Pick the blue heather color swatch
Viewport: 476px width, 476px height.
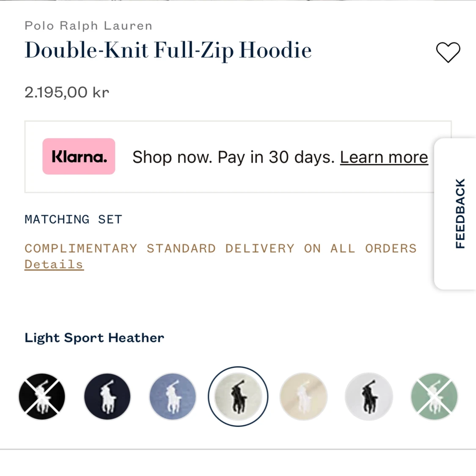(173, 396)
